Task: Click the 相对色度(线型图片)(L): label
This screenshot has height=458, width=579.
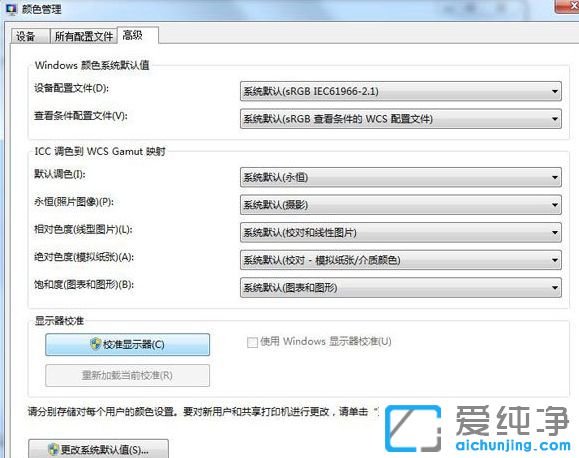Action: (x=83, y=230)
